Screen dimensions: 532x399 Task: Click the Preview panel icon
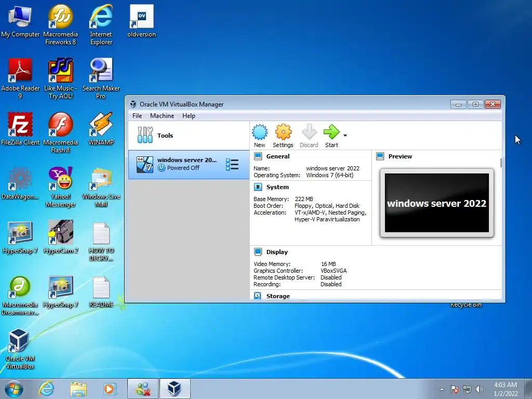[380, 156]
